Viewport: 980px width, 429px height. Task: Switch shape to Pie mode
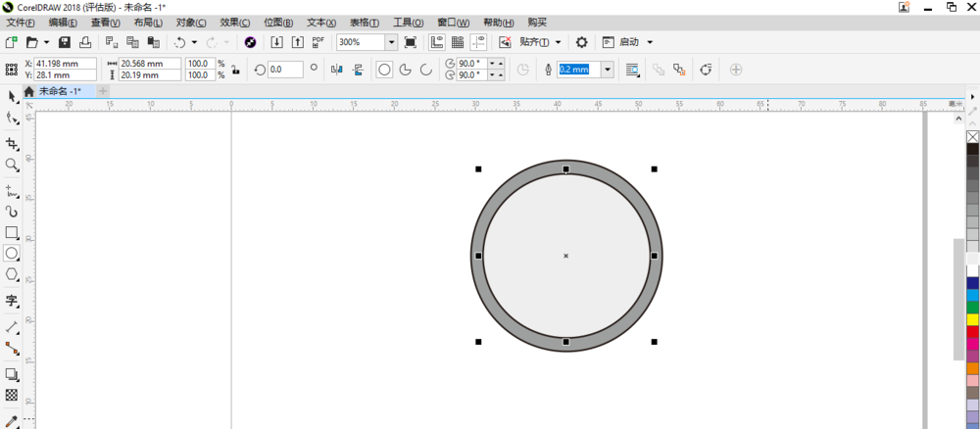tap(405, 70)
